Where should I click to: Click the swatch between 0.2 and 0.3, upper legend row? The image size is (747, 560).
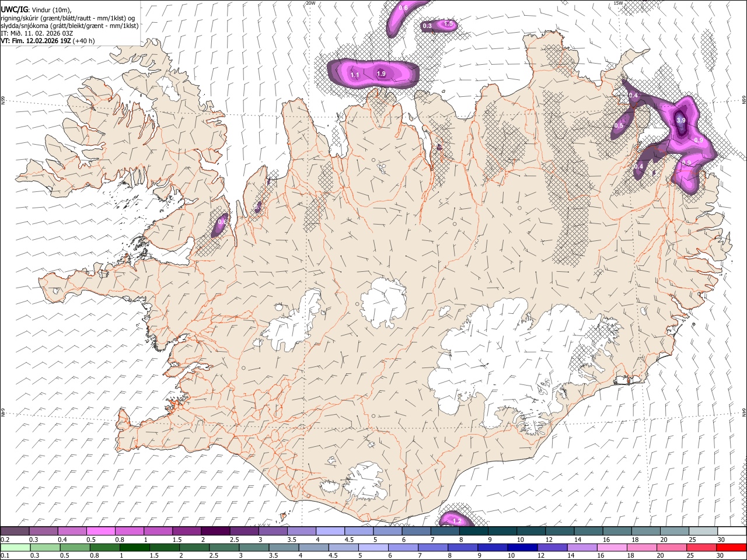pyautogui.click(x=15, y=531)
